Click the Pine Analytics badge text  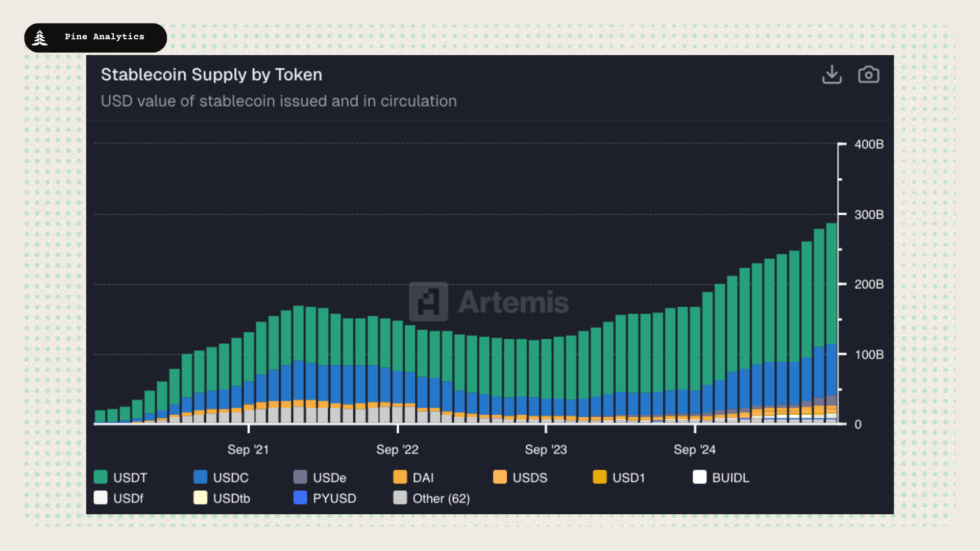105,37
